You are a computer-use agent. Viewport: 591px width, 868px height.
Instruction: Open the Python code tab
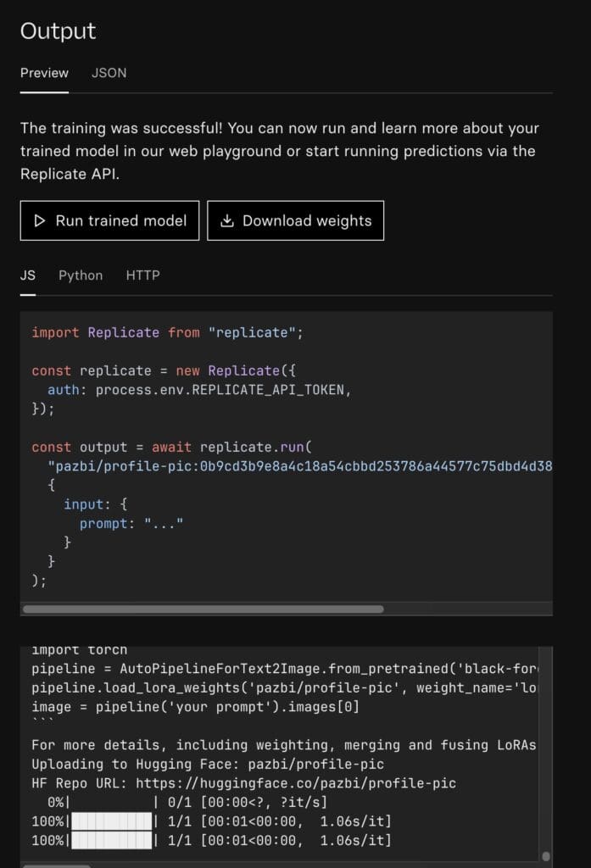pyautogui.click(x=81, y=275)
